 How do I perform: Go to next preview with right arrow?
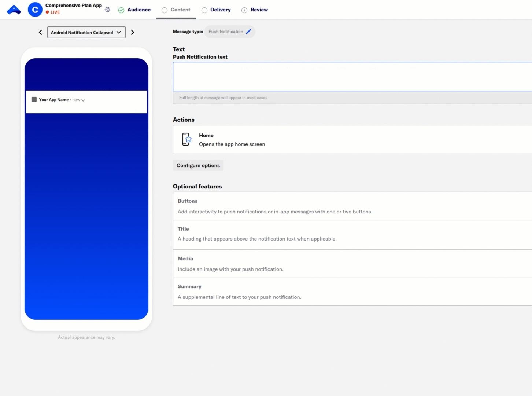click(x=133, y=32)
